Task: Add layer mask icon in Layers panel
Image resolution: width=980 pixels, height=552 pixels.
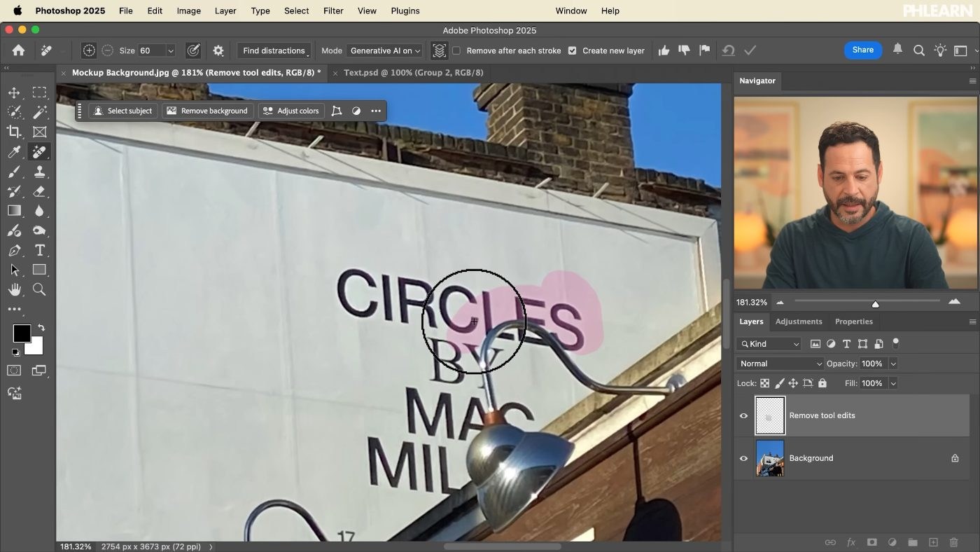Action: tap(871, 542)
